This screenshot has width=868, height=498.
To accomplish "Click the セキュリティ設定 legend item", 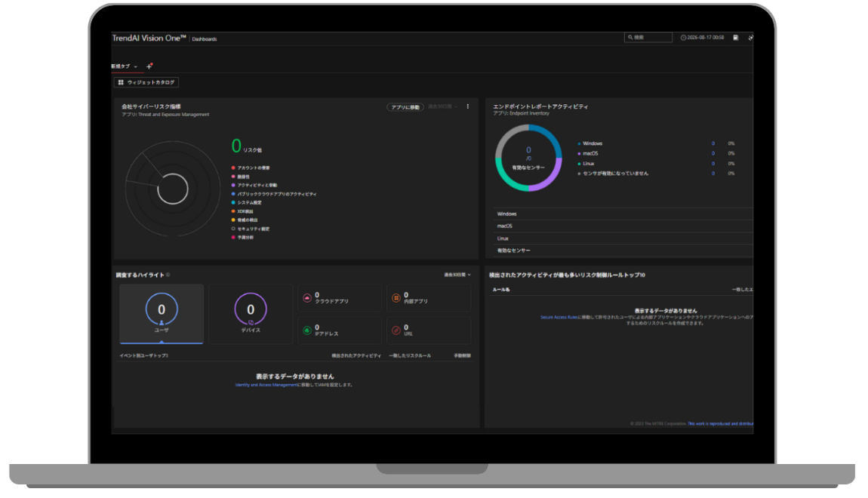I will coord(251,229).
